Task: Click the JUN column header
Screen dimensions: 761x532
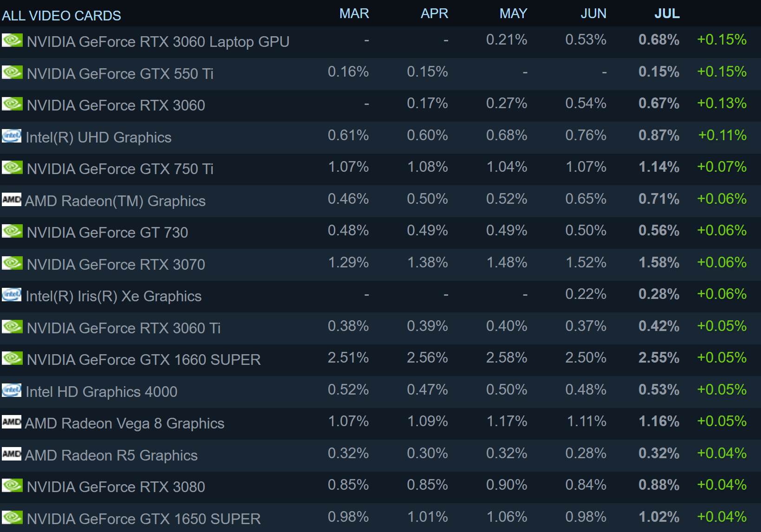Action: point(593,14)
